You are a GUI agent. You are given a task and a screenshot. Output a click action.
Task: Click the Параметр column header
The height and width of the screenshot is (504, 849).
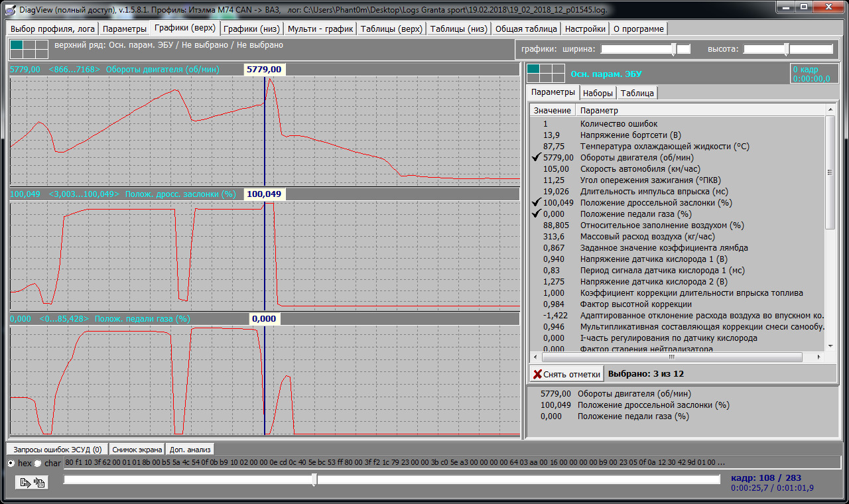[700, 111]
